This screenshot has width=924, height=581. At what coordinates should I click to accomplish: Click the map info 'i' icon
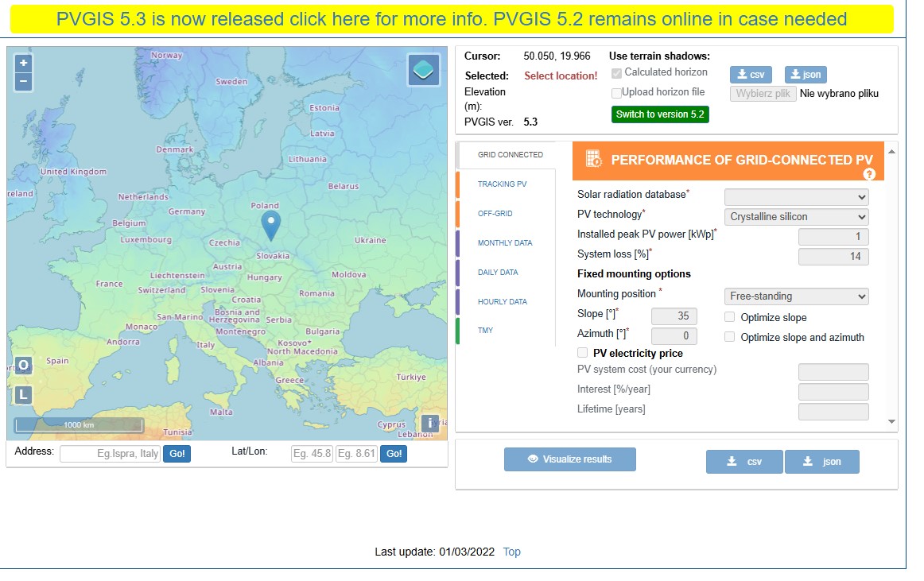pyautogui.click(x=429, y=423)
